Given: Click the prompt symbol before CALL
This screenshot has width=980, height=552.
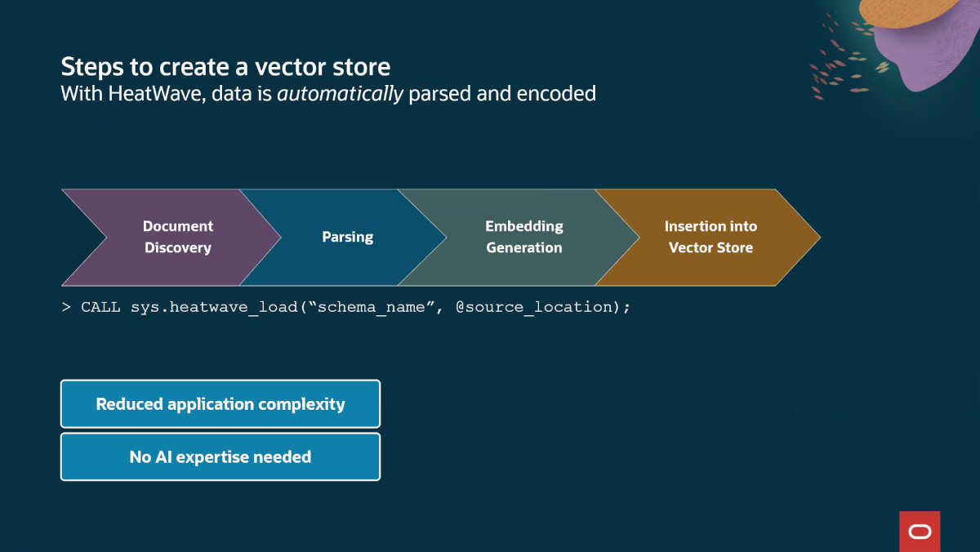Looking at the screenshot, I should 65,307.
